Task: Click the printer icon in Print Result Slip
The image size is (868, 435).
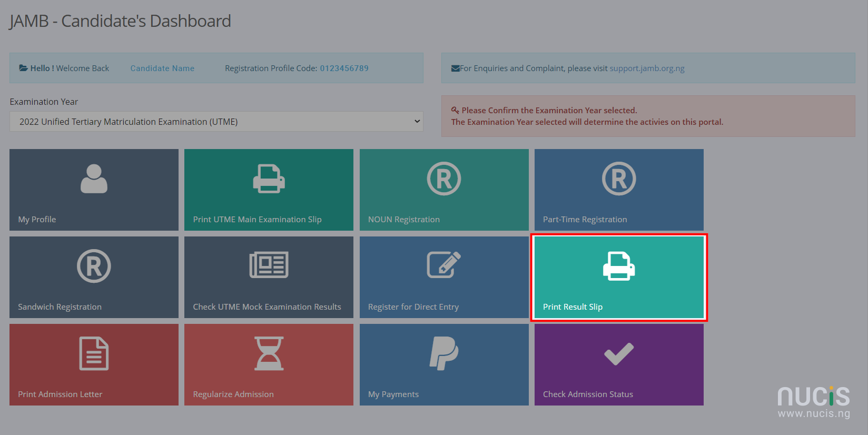Action: click(x=619, y=266)
